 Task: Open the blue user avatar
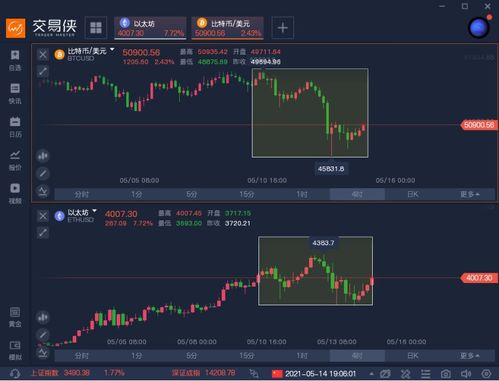point(479,28)
